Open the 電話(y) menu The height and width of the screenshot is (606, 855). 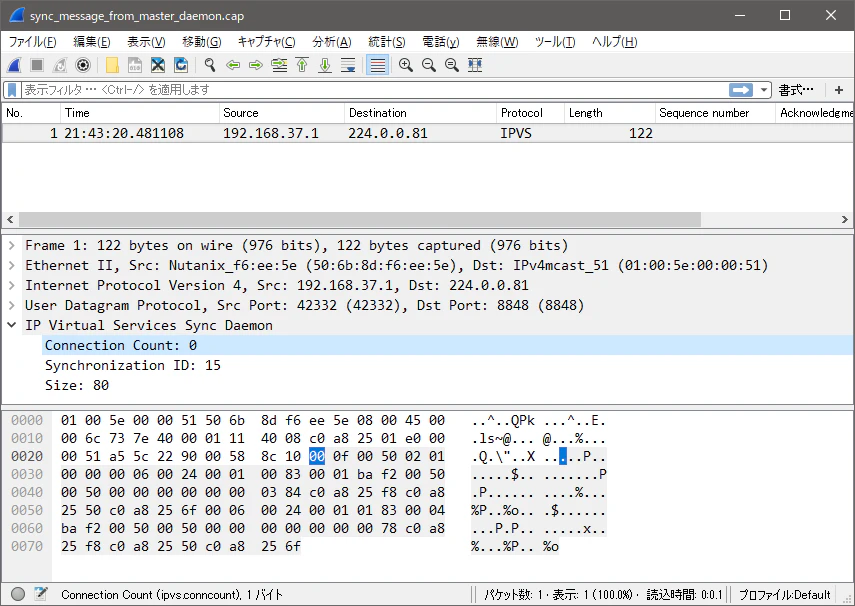(441, 42)
